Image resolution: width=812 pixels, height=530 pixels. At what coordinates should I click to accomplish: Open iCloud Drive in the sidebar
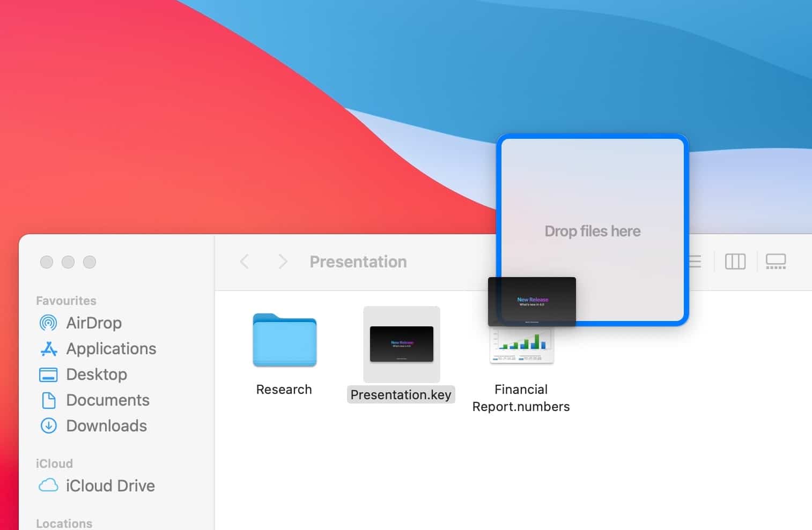[x=110, y=486]
